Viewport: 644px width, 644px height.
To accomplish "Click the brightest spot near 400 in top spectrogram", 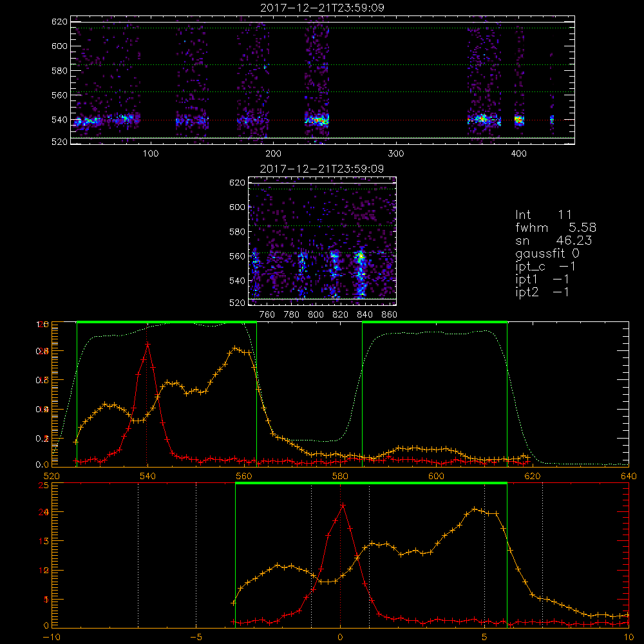I will (x=519, y=120).
